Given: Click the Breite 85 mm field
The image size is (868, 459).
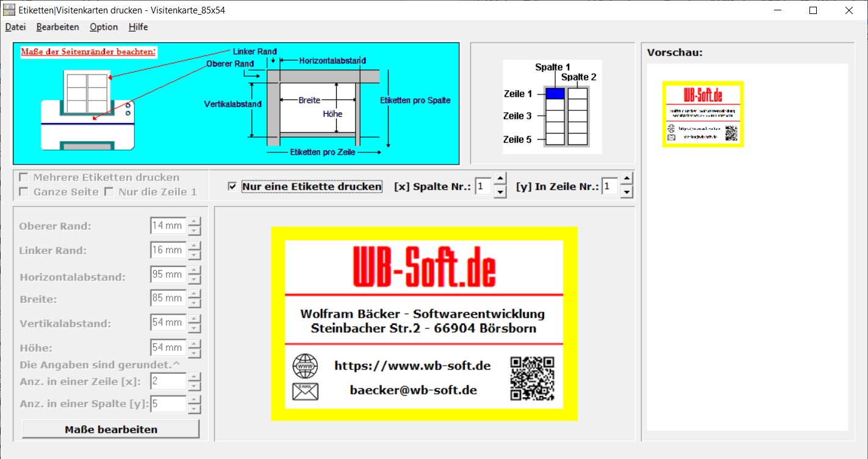Looking at the screenshot, I should click(x=168, y=298).
